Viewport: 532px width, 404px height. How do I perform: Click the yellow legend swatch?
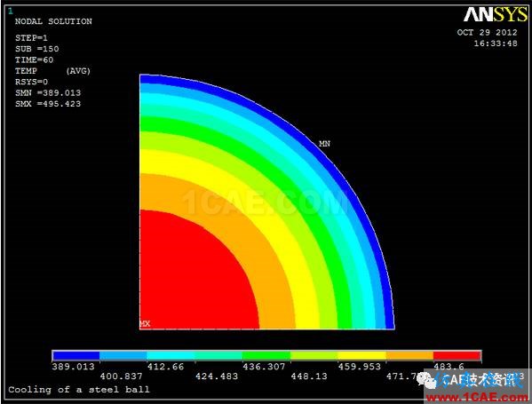pos(362,355)
